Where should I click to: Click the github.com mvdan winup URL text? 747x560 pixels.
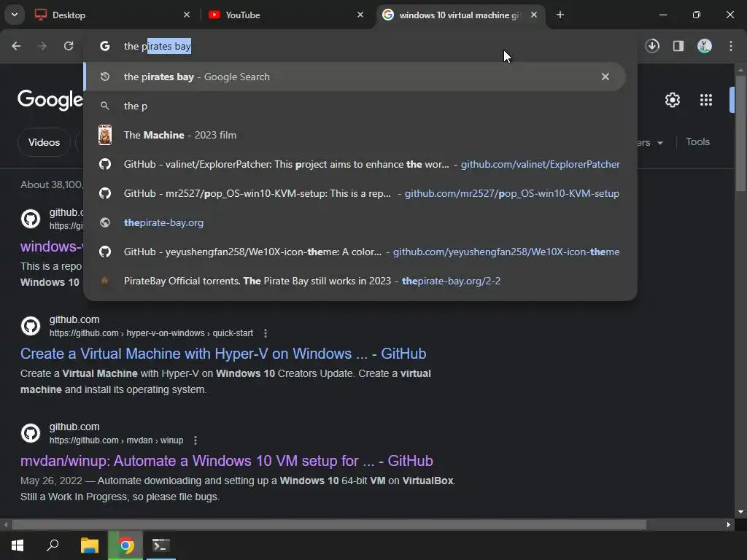click(x=116, y=440)
